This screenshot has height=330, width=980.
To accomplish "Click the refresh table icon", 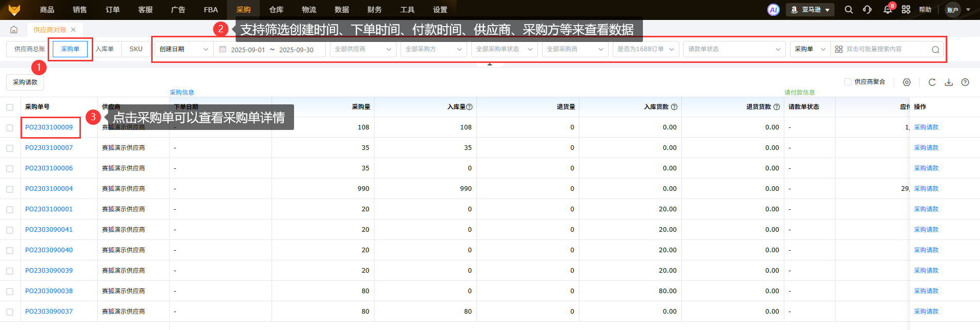I will (x=932, y=82).
